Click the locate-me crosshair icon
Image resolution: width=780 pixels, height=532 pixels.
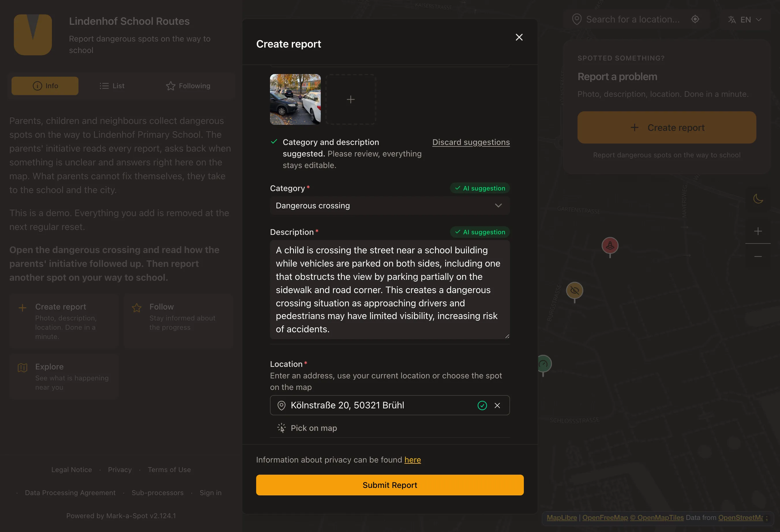[x=695, y=19]
